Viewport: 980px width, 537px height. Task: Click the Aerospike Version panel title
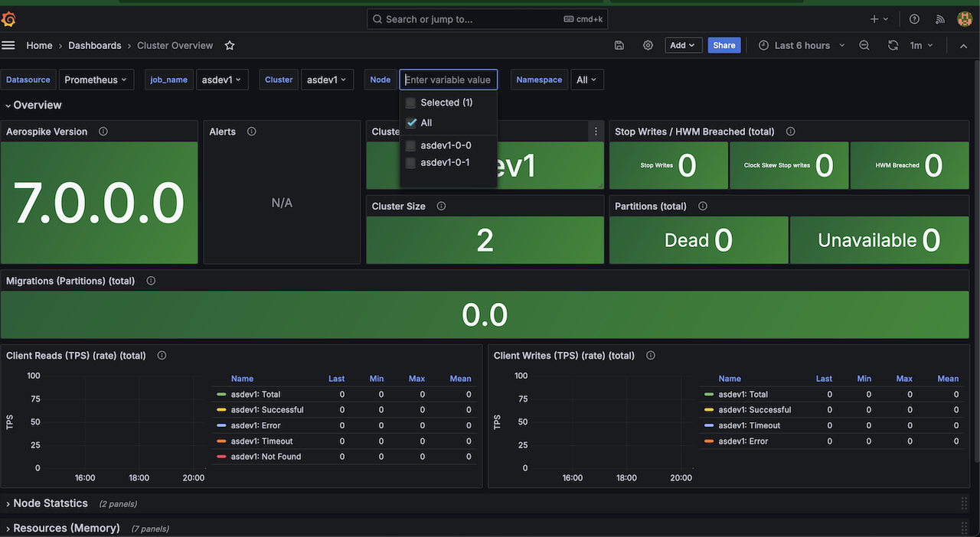click(x=47, y=132)
